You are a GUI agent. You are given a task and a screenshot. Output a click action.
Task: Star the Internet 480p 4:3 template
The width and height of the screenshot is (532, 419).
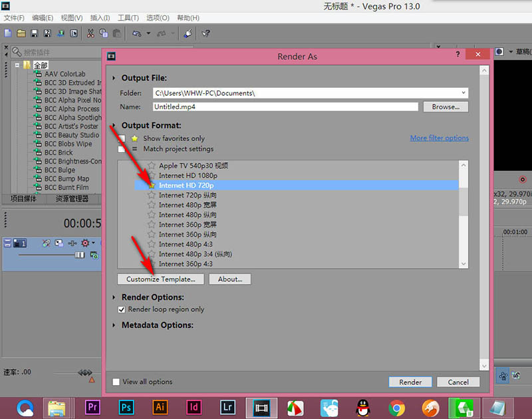(152, 244)
